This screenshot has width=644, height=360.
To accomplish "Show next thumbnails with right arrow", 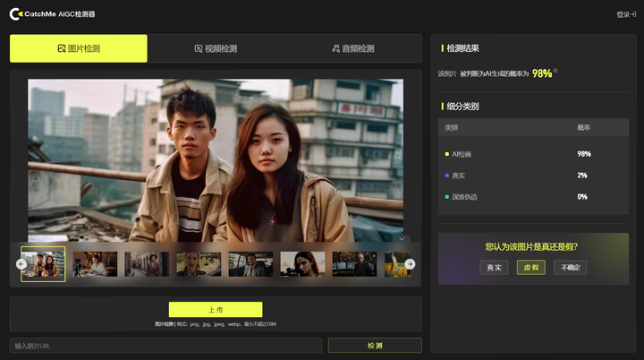I will (x=410, y=264).
